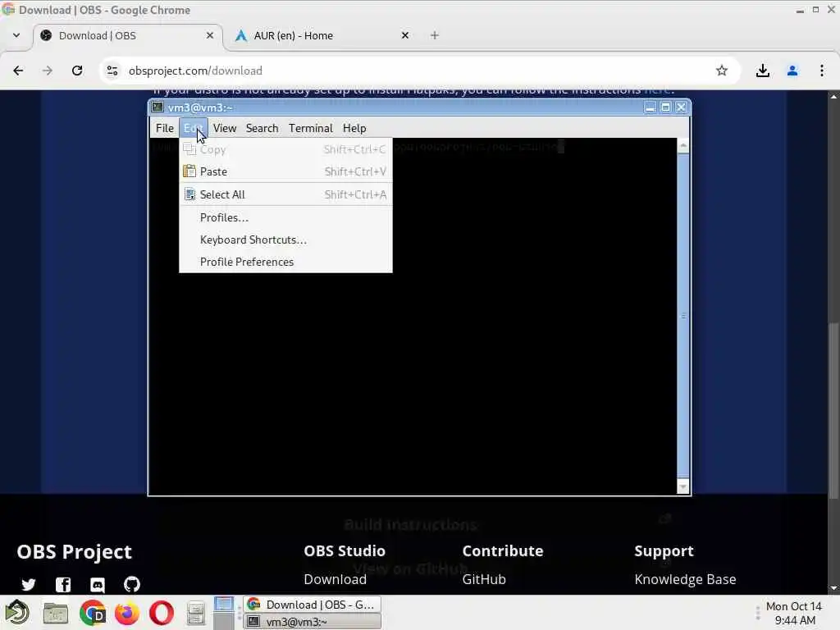This screenshot has width=840, height=630.
Task: Click terminal scrollbar down arrow
Action: click(x=683, y=486)
